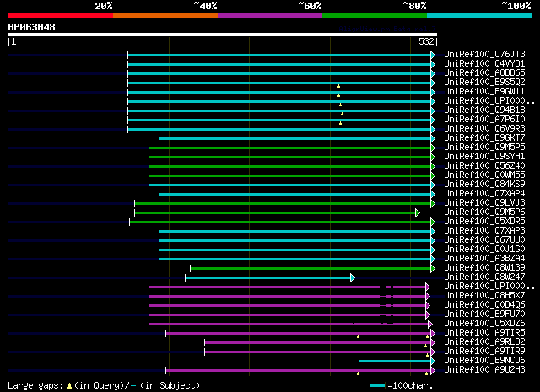Click the orange ~40% identity legend segment

point(165,15)
